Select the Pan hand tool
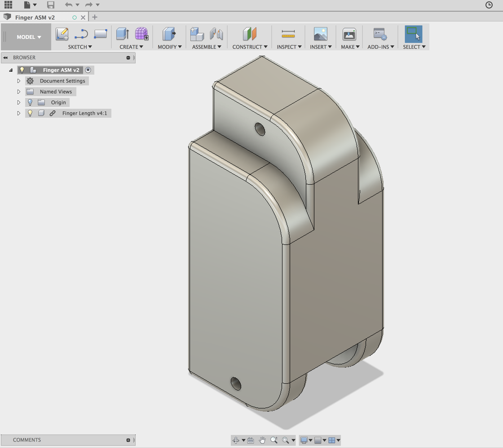Viewport: 503px width, 448px height. point(262,440)
